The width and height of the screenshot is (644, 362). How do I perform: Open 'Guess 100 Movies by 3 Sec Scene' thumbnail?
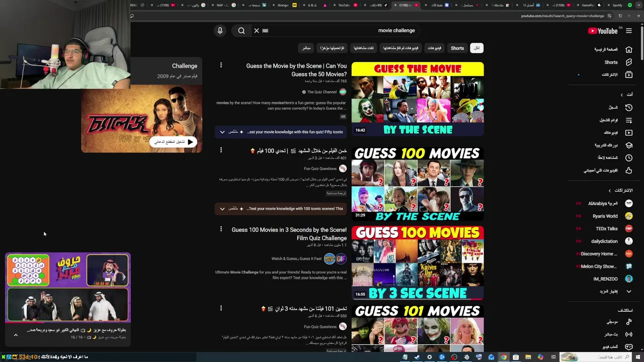pyautogui.click(x=418, y=263)
